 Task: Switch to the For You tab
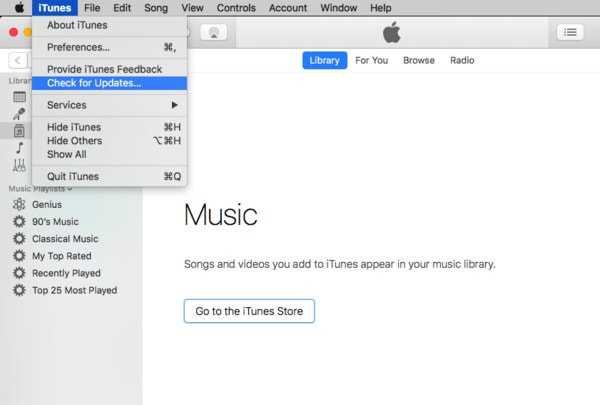point(372,60)
